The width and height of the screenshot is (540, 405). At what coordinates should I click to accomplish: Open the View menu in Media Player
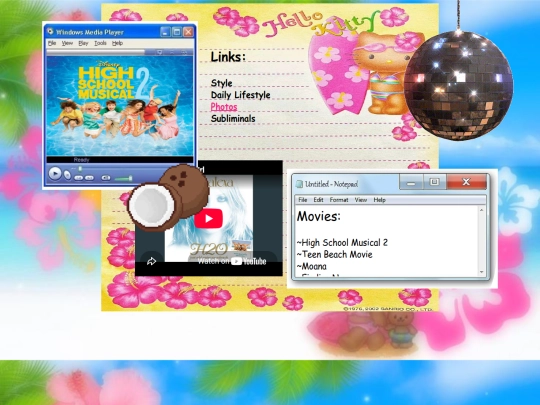(x=67, y=43)
